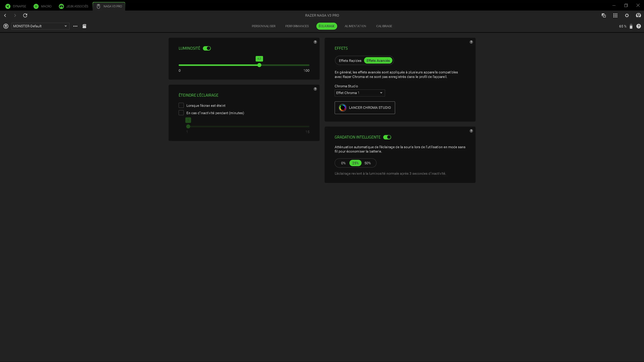Set smart dimming to 25%
Screen dimensions: 644x362
[355, 163]
